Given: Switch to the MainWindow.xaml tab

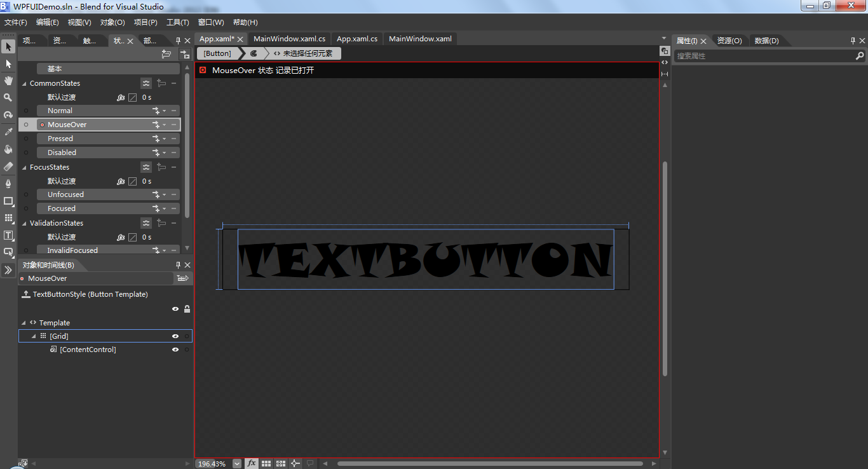Looking at the screenshot, I should (420, 38).
